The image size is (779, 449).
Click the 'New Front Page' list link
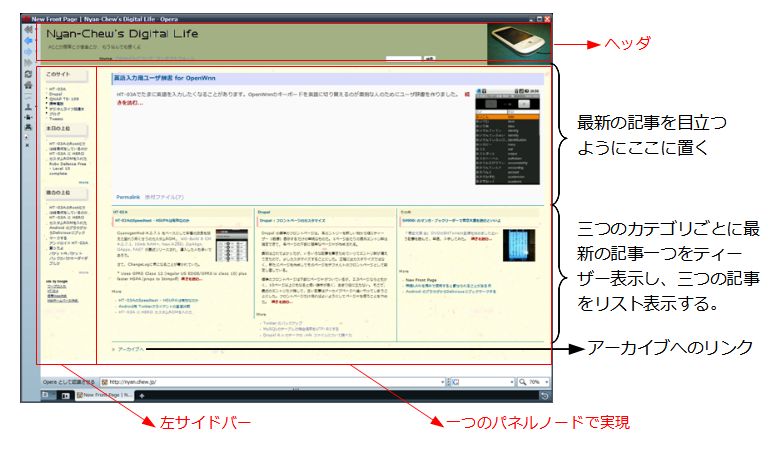(x=421, y=280)
